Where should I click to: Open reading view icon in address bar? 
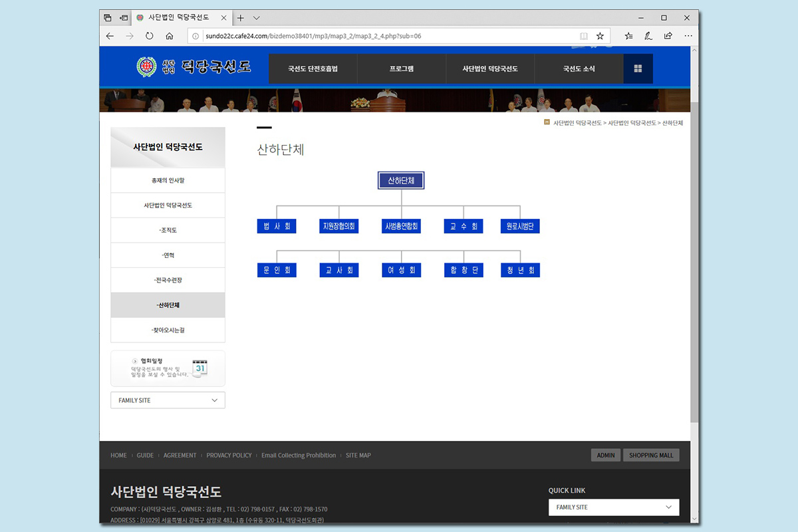pos(584,36)
